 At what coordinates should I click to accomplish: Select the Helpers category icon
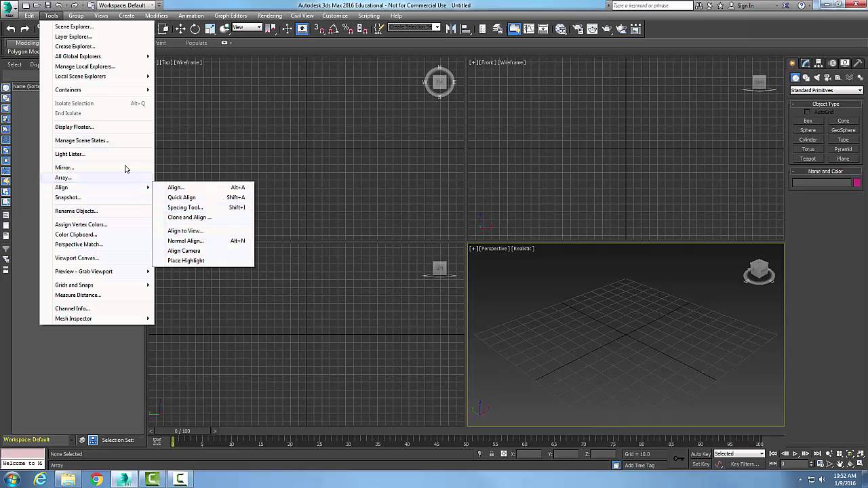(839, 77)
